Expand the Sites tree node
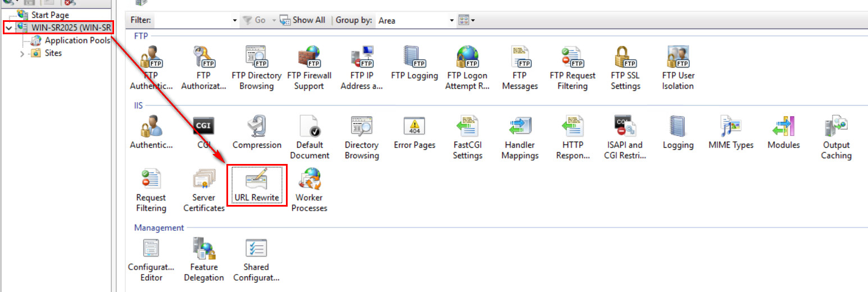 (22, 53)
